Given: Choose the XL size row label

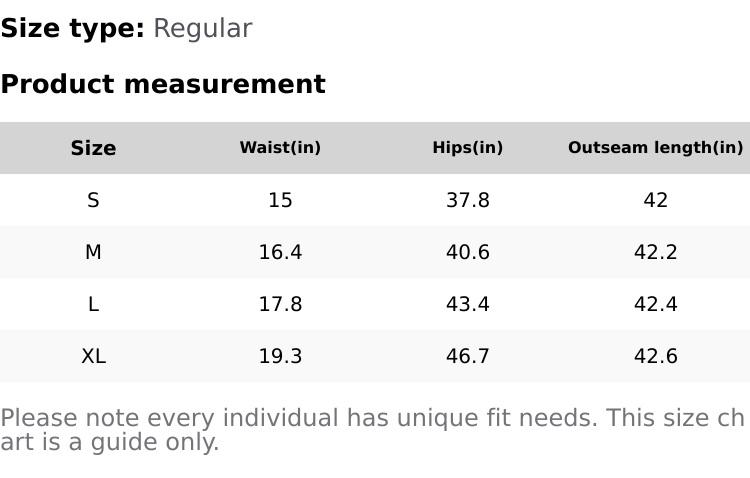Looking at the screenshot, I should click(93, 356).
